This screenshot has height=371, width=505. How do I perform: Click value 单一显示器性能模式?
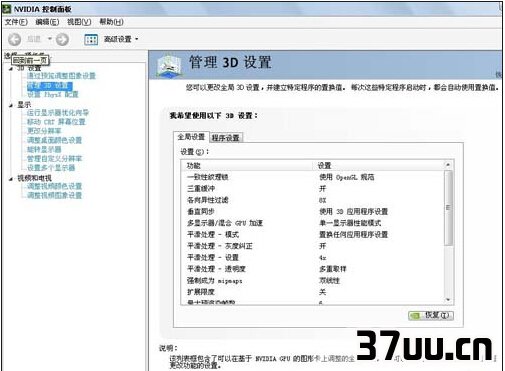[350, 223]
